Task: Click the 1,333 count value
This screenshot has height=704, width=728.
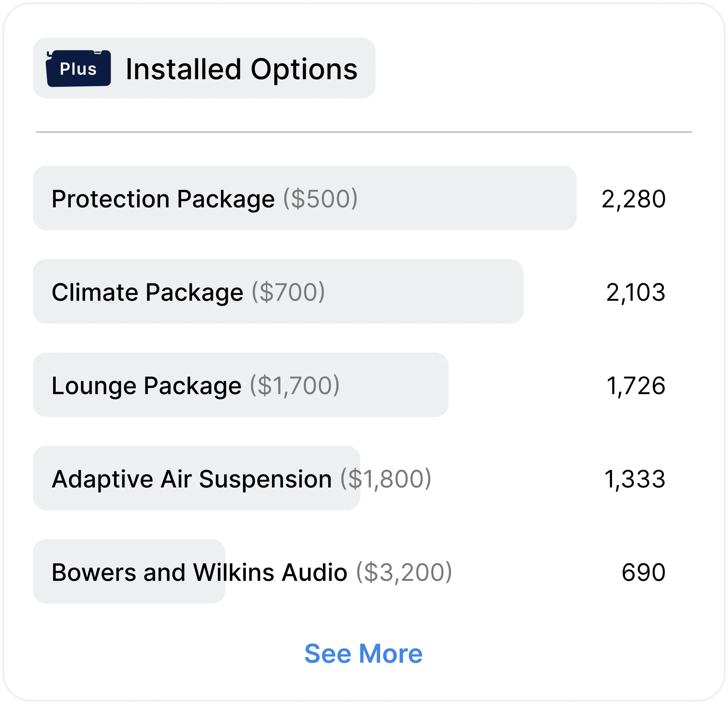Action: [634, 479]
